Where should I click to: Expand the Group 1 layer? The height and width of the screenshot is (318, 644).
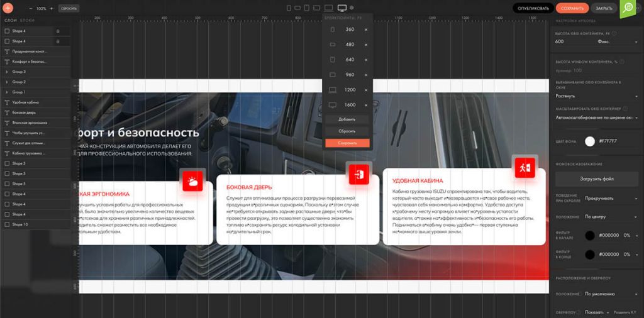(7, 92)
